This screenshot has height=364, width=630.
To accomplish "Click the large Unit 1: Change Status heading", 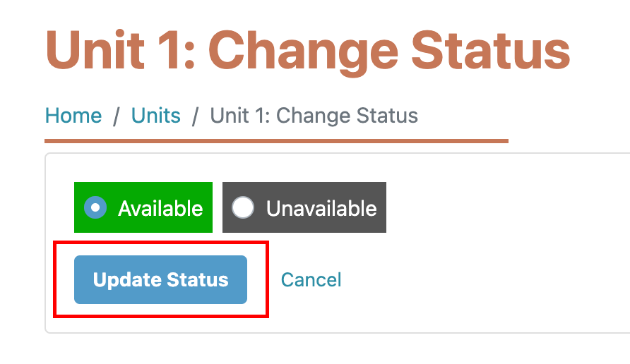I will point(308,51).
